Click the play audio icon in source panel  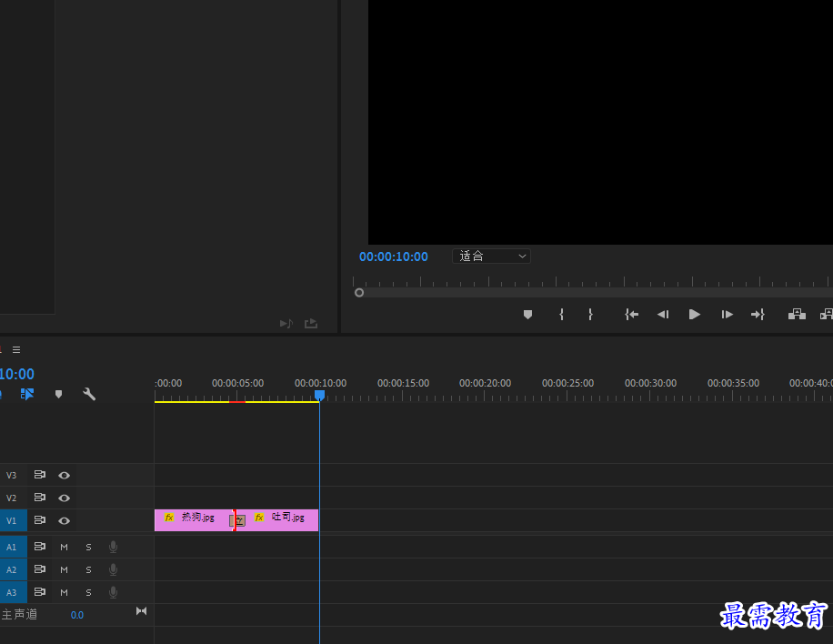pyautogui.click(x=286, y=324)
